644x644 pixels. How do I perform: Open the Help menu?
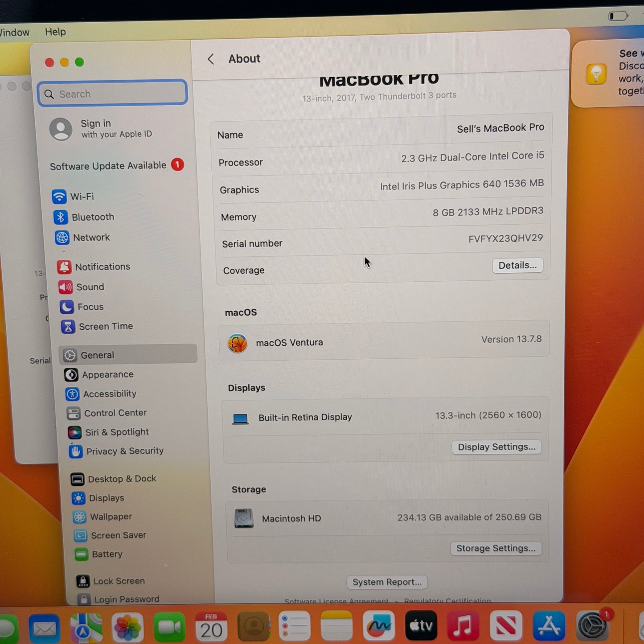click(x=55, y=32)
